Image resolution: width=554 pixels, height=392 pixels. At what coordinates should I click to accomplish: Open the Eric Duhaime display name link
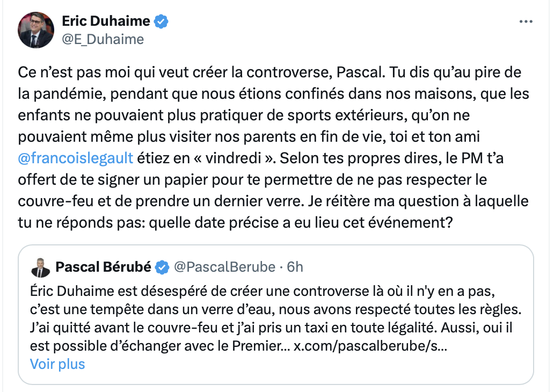(106, 21)
